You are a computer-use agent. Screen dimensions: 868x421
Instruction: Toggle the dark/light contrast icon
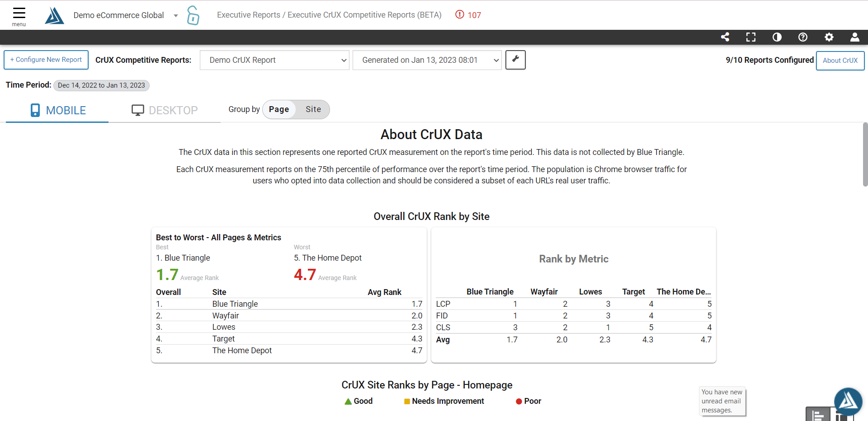tap(777, 37)
